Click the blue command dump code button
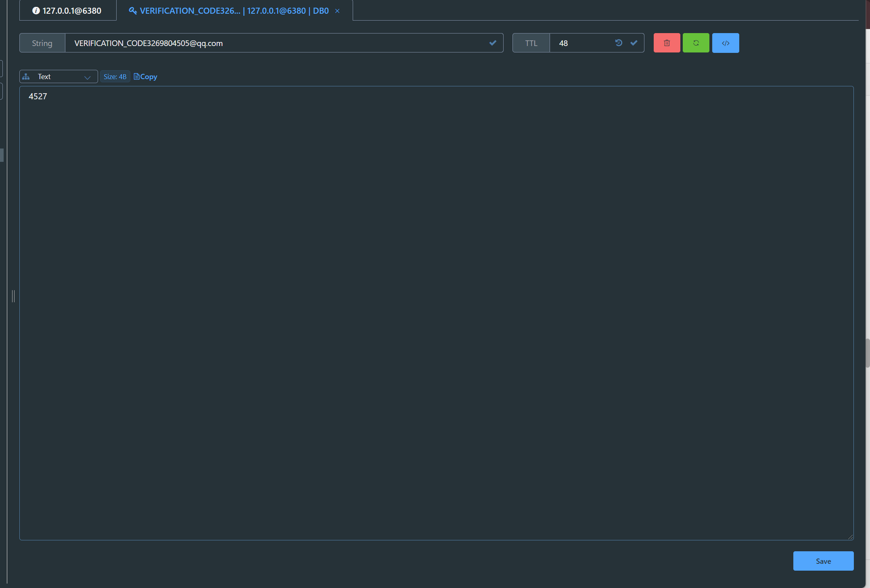This screenshot has height=588, width=870. pos(725,43)
